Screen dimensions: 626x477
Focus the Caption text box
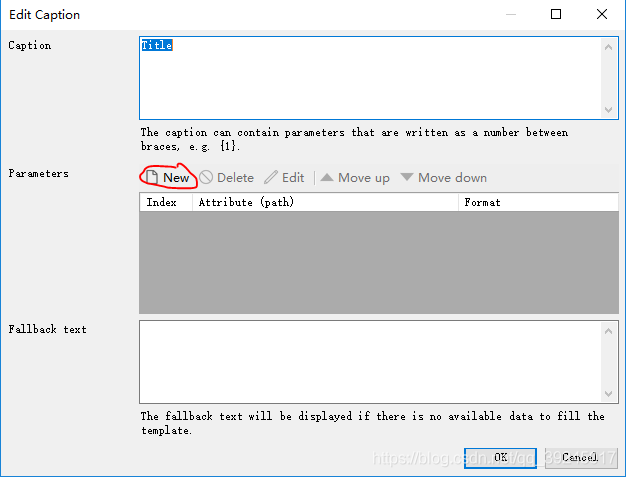click(x=370, y=78)
